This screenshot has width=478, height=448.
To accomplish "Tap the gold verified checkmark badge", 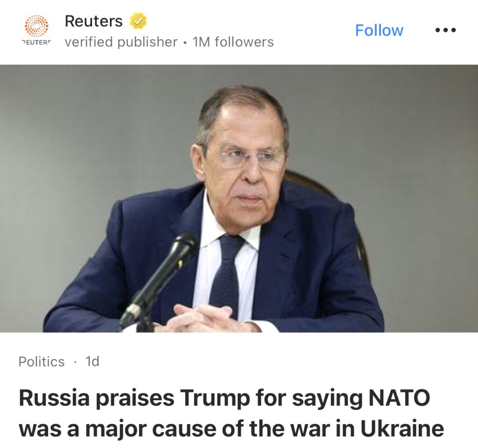I will [x=138, y=21].
